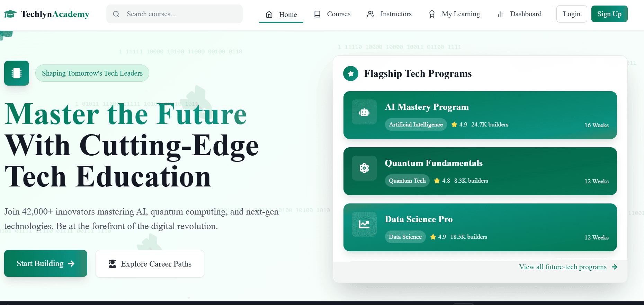Click the TechlynAcademy graduation cap logo

tap(10, 14)
